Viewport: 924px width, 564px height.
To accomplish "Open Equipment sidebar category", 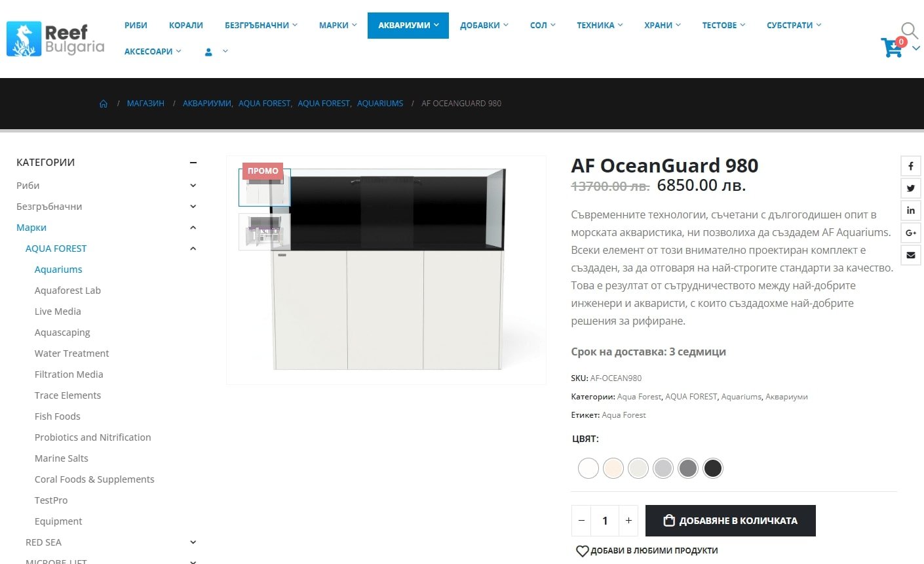I will (58, 521).
